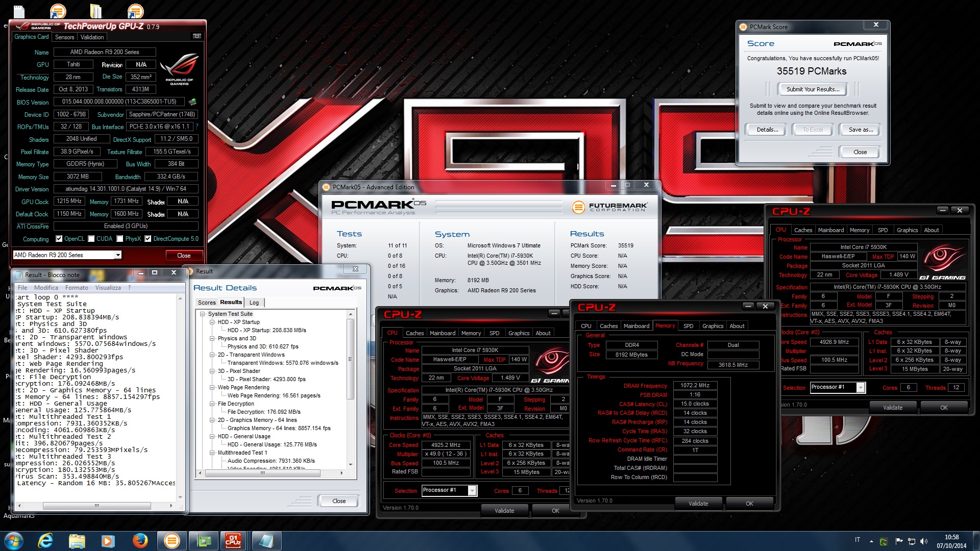Show hidden tray icons arrow
980x551 pixels.
(871, 541)
